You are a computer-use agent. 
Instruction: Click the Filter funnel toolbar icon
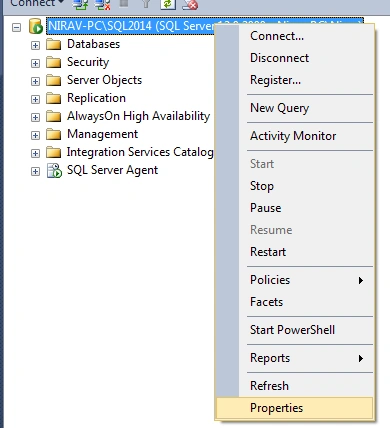146,4
